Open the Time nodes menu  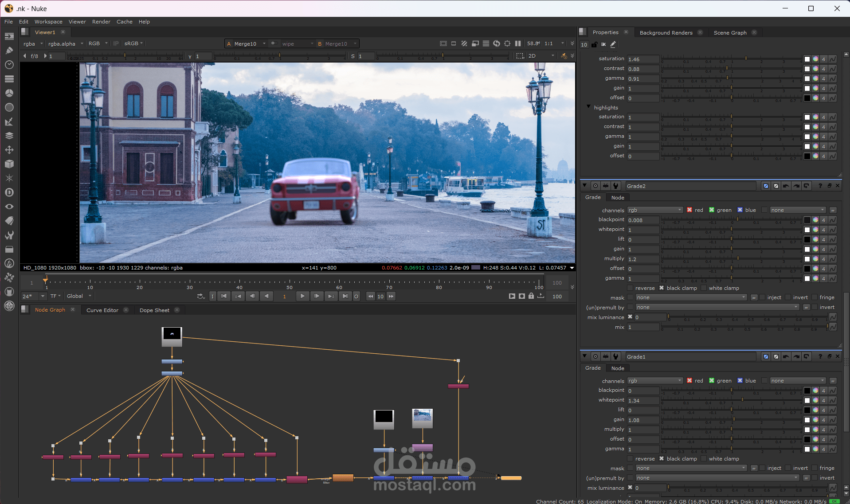tap(9, 65)
